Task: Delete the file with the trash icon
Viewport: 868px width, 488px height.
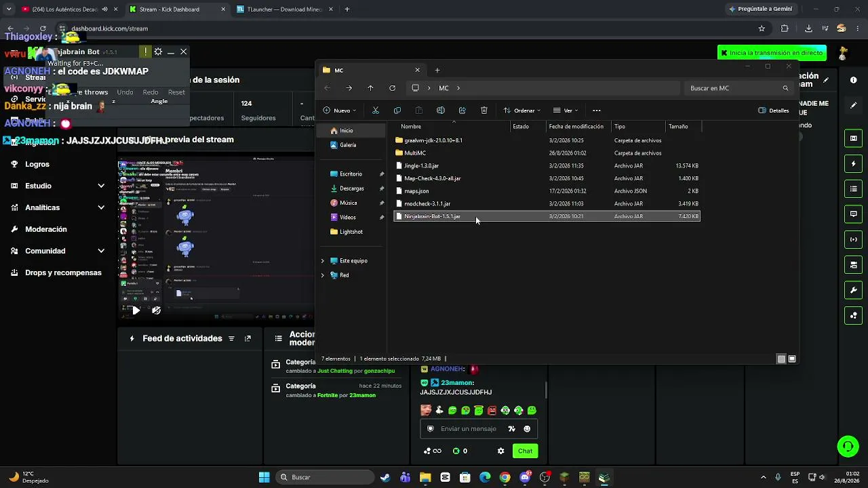Action: click(484, 110)
